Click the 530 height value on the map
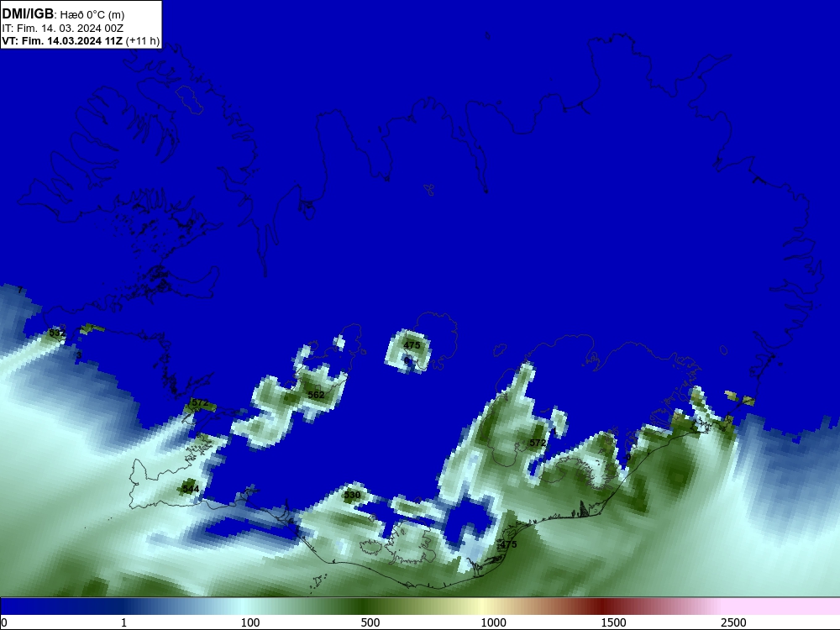This screenshot has width=840, height=630. pos(352,495)
